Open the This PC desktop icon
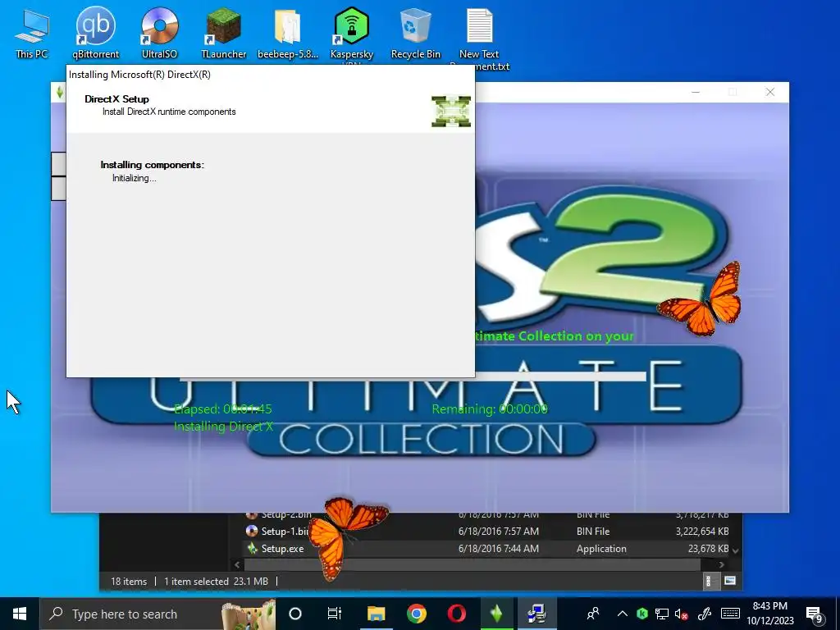 click(32, 33)
